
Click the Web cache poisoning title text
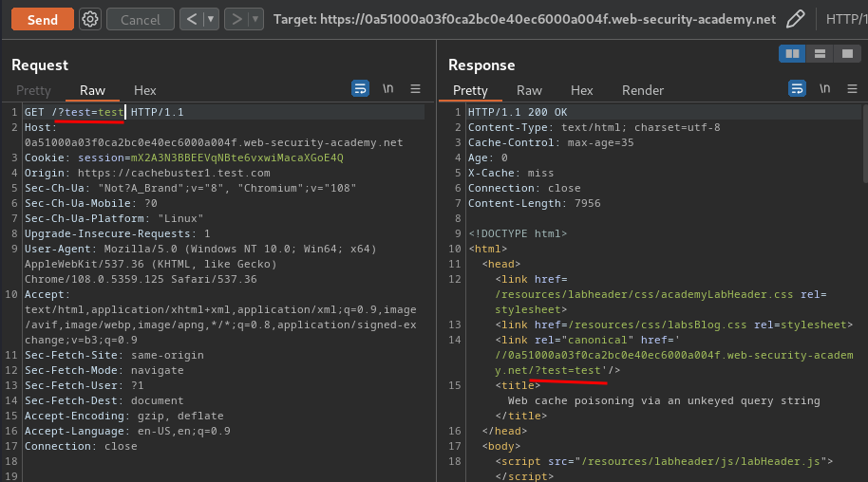point(664,400)
